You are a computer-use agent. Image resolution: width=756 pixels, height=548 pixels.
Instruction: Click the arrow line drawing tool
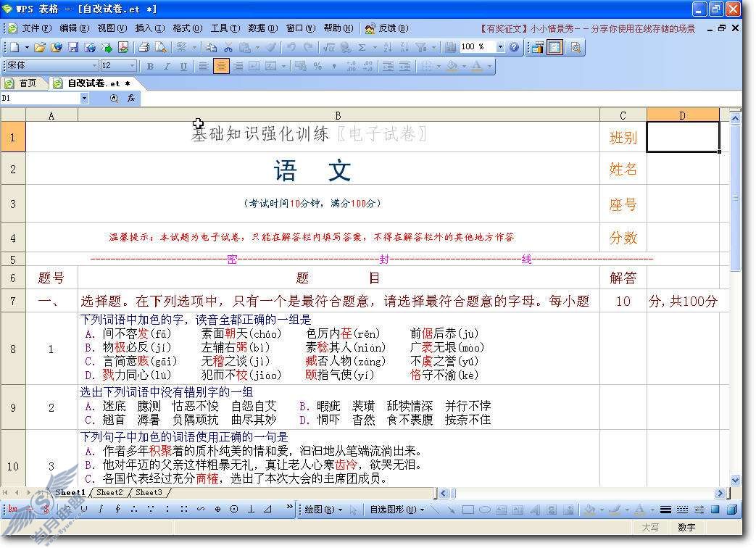click(x=452, y=510)
